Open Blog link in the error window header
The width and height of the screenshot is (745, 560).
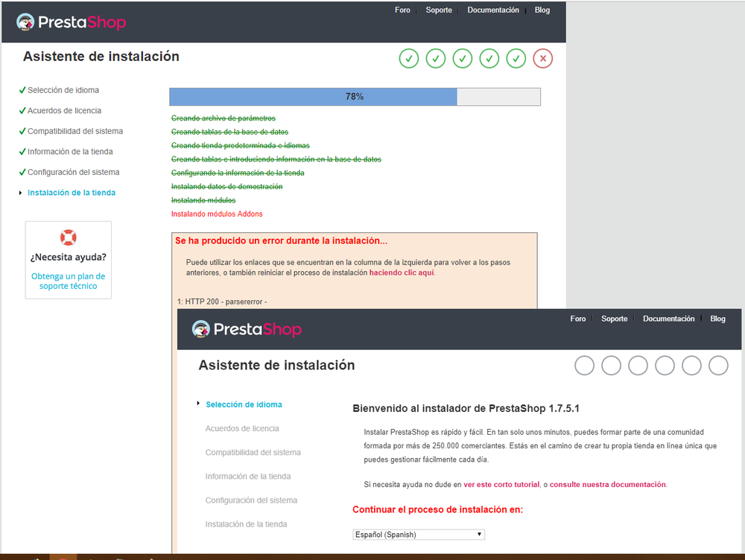pos(542,10)
